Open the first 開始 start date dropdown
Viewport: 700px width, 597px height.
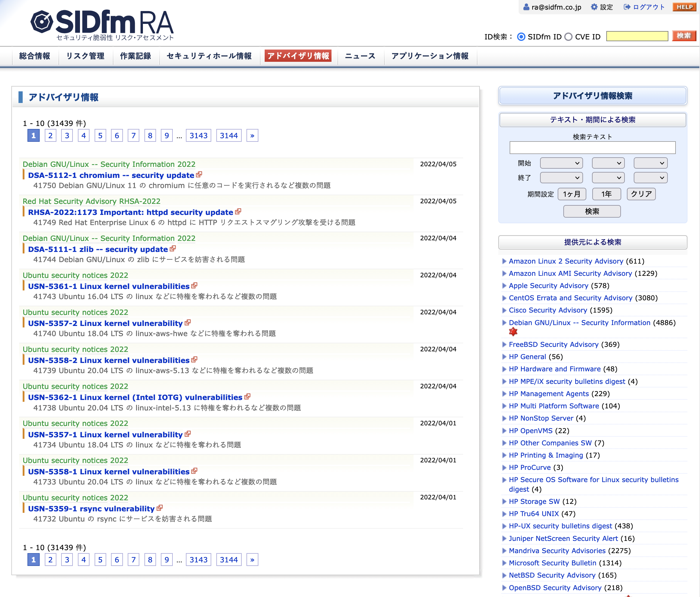click(562, 163)
